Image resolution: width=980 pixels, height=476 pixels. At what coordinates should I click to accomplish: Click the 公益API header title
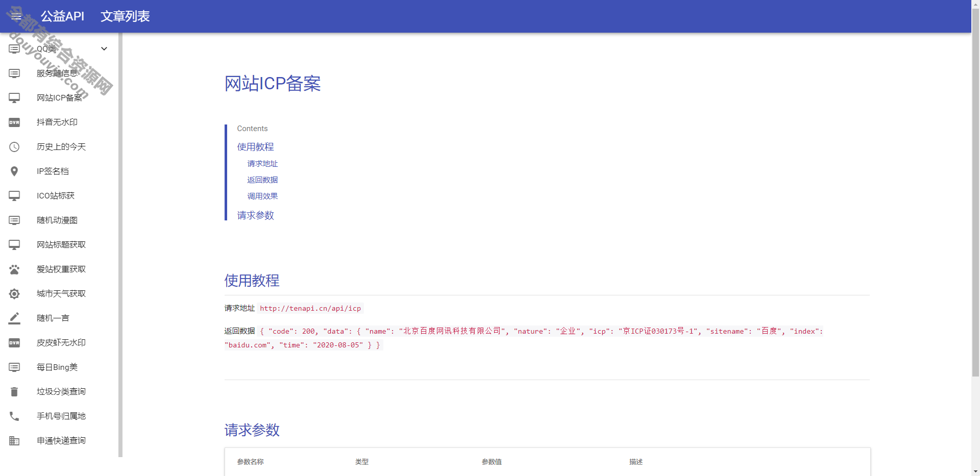(62, 16)
